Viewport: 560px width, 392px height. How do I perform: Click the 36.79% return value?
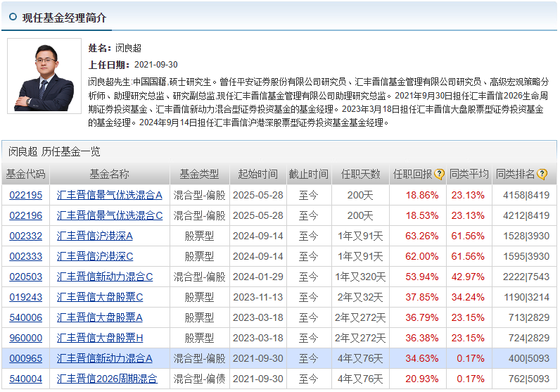(422, 317)
